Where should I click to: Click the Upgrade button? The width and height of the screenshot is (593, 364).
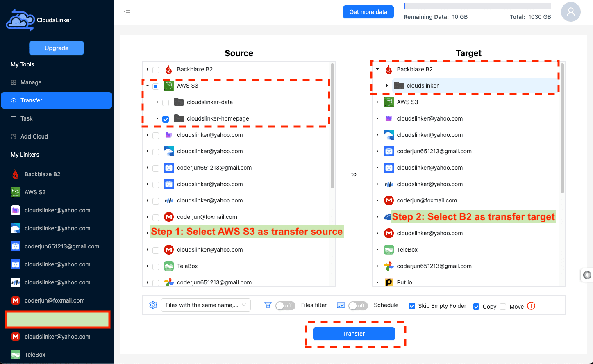(x=57, y=48)
